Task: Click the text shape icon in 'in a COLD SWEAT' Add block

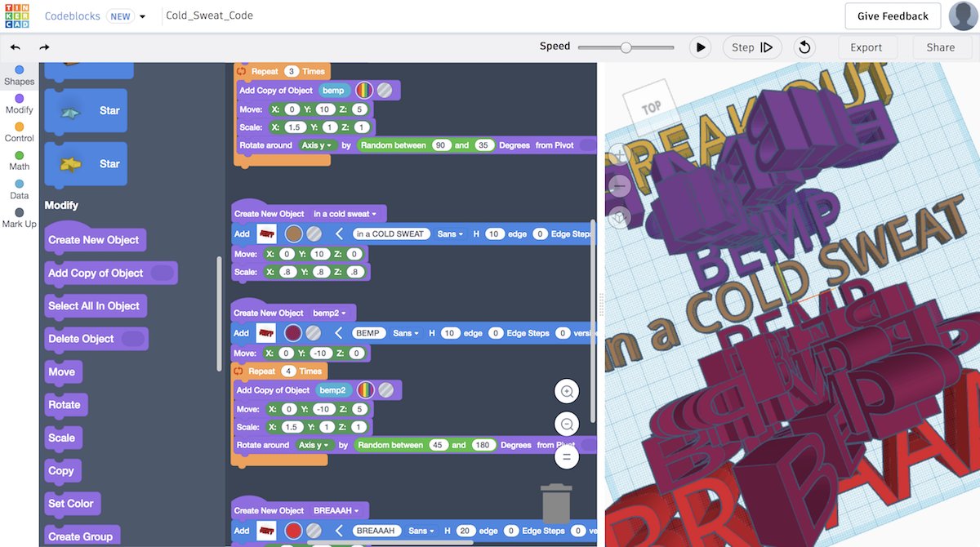Action: tap(266, 233)
